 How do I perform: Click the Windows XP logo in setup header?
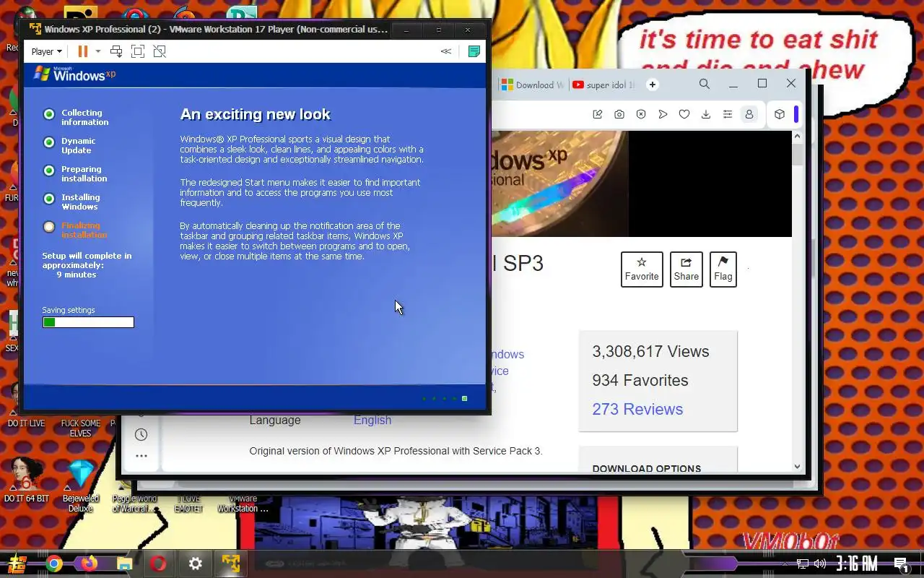74,74
